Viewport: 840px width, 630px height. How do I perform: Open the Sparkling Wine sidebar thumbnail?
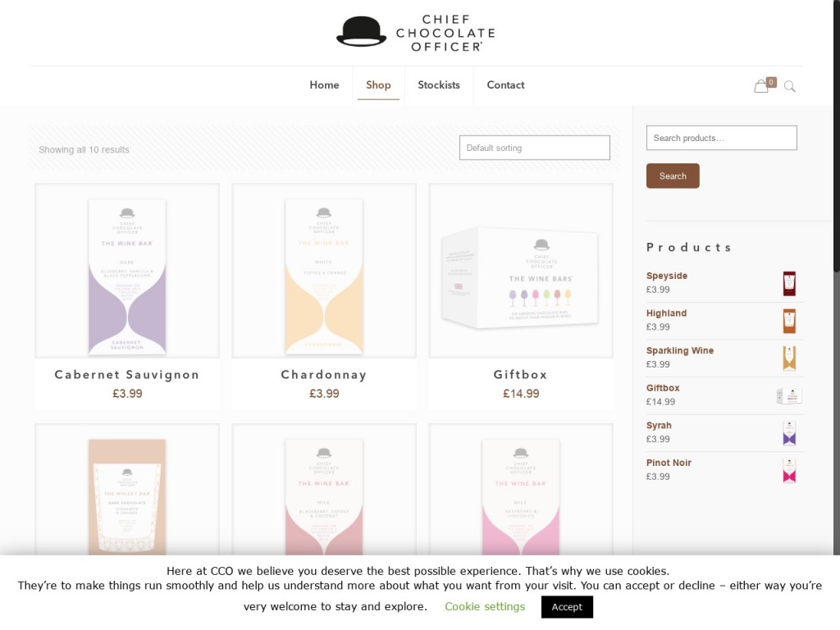point(789,358)
